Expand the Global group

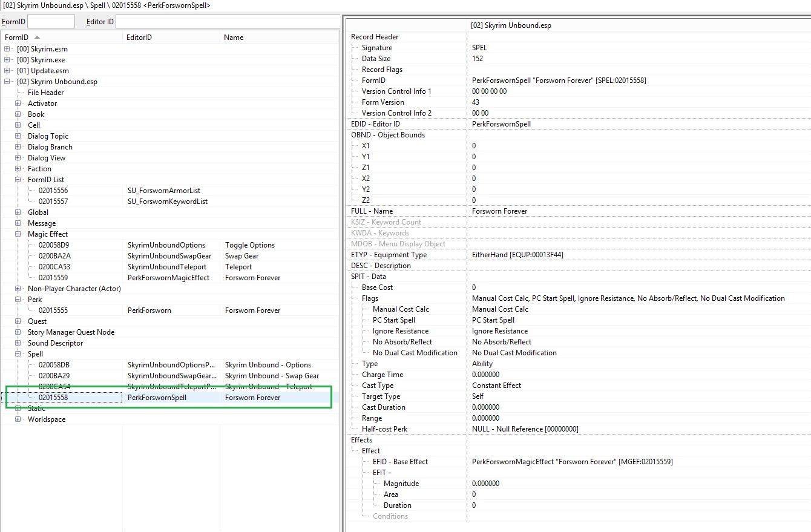tap(18, 212)
